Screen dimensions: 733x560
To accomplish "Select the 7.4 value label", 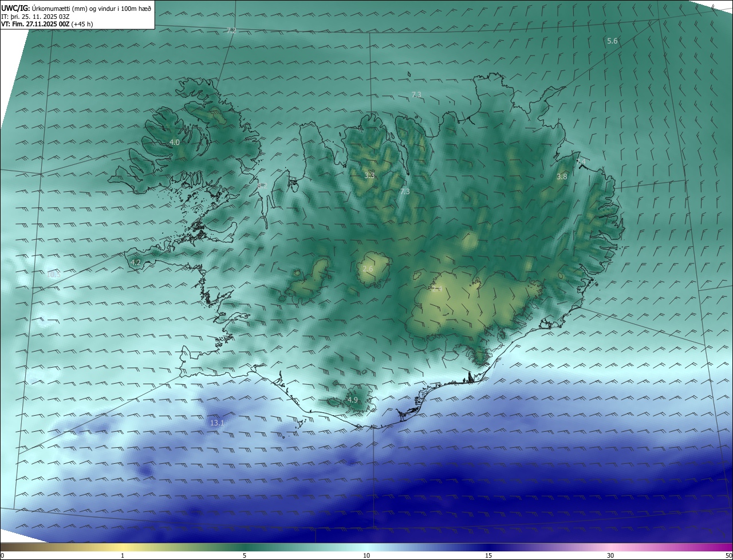I will click(x=581, y=162).
